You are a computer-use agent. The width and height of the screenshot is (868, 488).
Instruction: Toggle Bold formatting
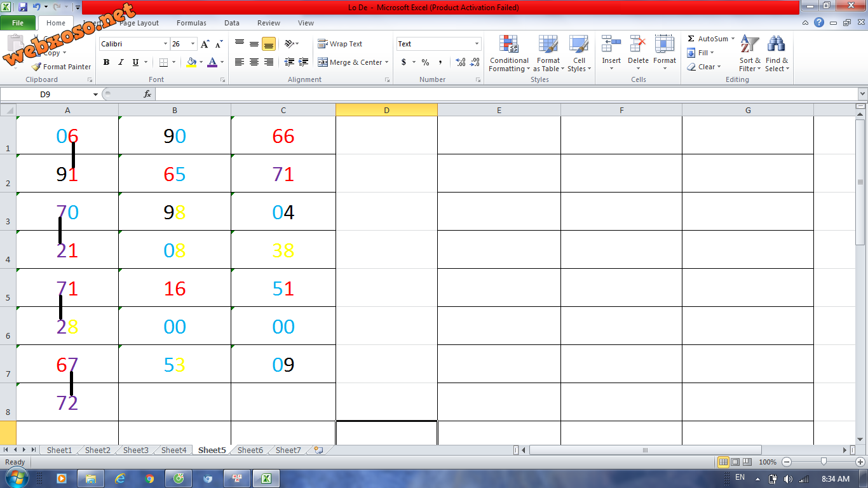106,62
